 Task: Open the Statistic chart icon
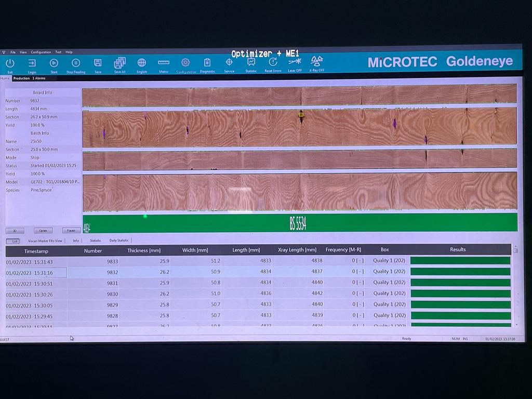(x=251, y=62)
